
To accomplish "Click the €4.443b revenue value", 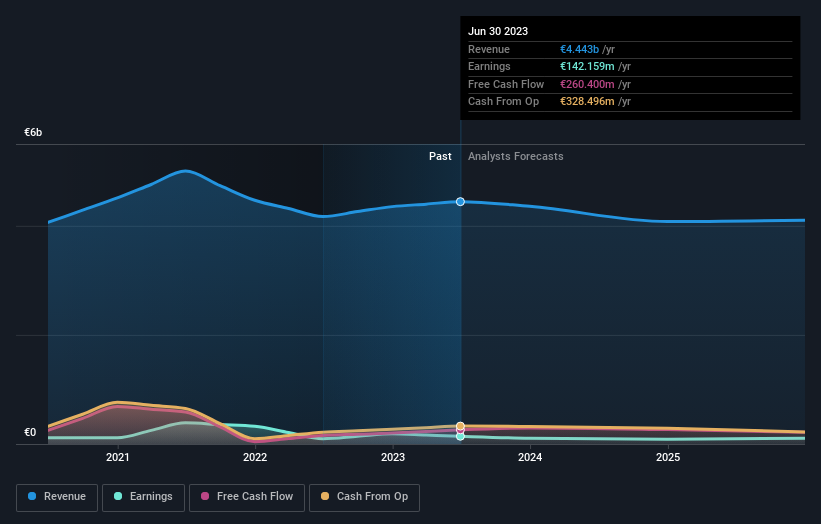I will 579,49.
